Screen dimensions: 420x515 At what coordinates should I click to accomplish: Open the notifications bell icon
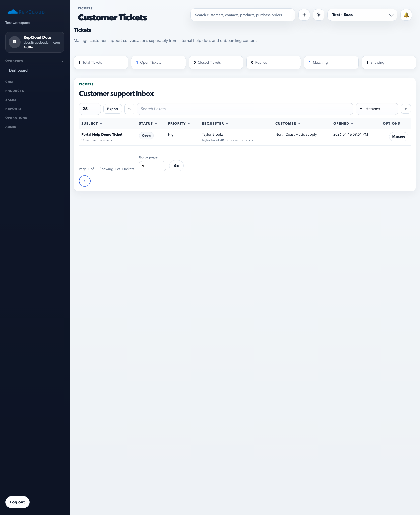pyautogui.click(x=406, y=15)
